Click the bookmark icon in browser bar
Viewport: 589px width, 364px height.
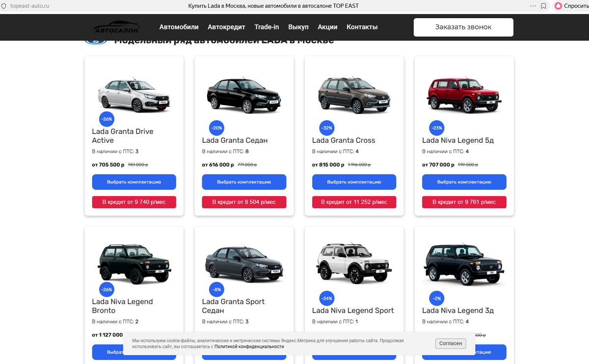543,6
